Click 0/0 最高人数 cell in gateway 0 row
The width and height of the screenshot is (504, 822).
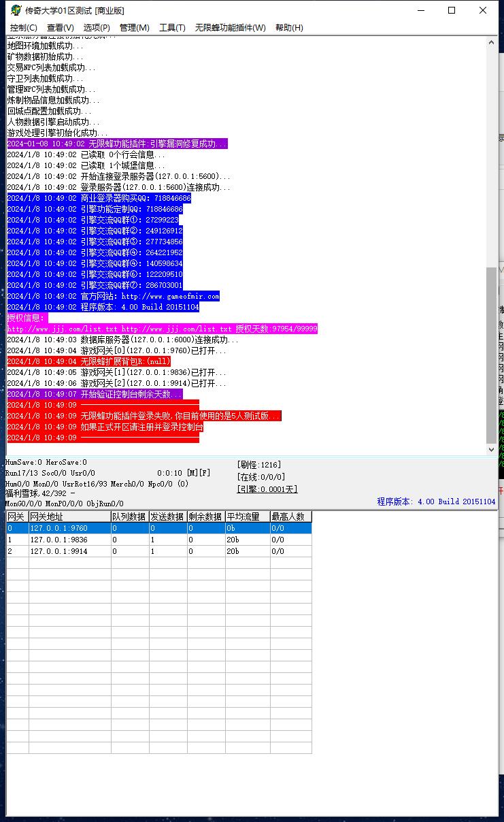[x=291, y=528]
